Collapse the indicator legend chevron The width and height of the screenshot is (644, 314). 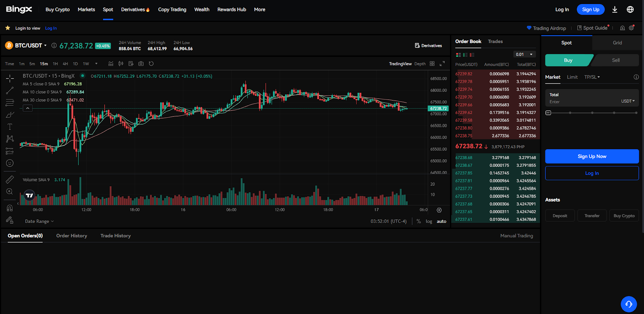tap(27, 108)
